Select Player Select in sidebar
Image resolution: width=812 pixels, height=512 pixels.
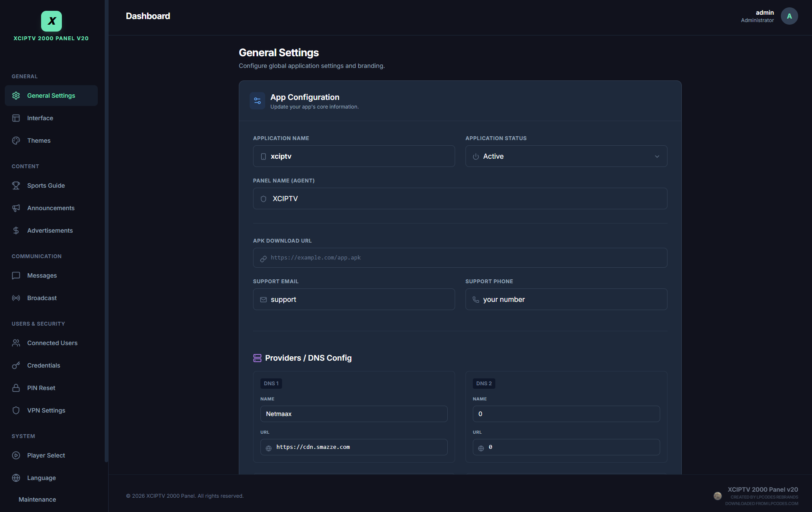(x=46, y=455)
